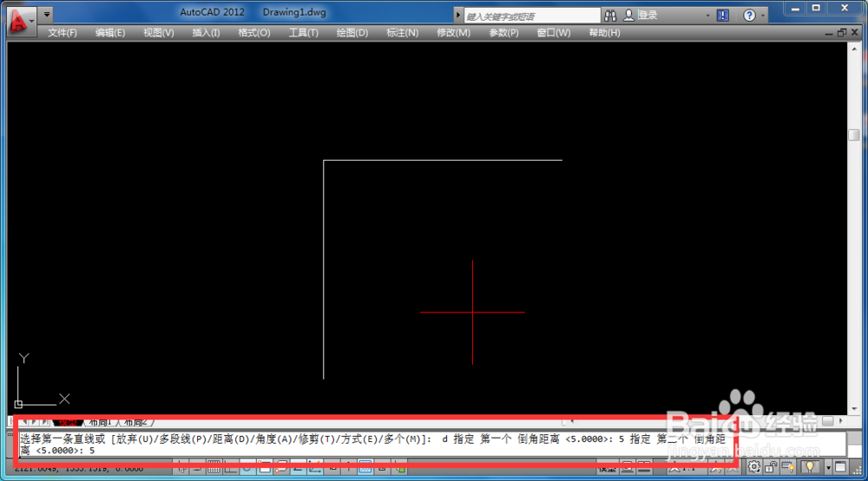Switch to the 模型 model tab

click(x=68, y=422)
